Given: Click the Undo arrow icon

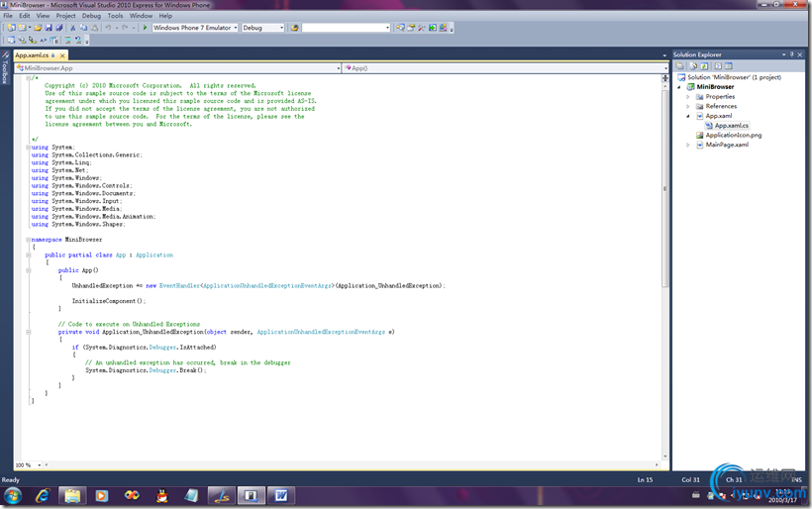Looking at the screenshot, I should coord(108,28).
